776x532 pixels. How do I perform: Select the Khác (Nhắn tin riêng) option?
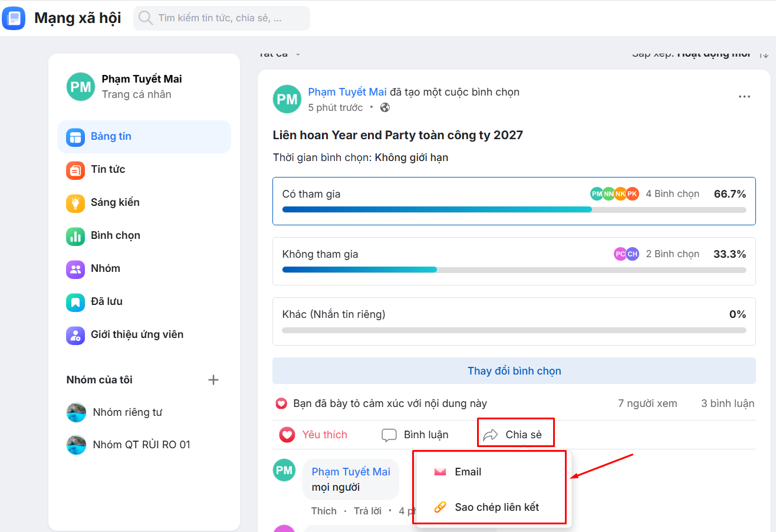pos(514,321)
